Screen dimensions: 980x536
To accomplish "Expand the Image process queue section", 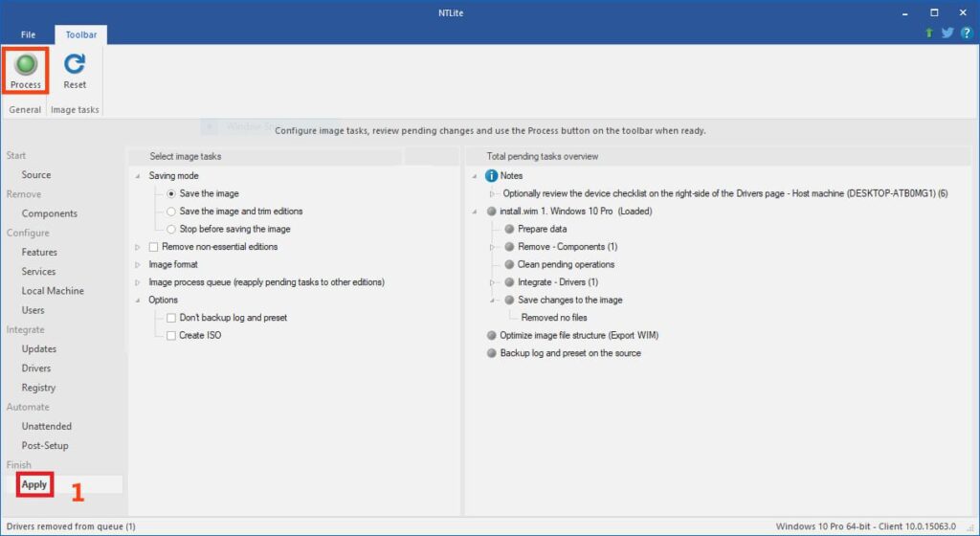I will pyautogui.click(x=138, y=282).
